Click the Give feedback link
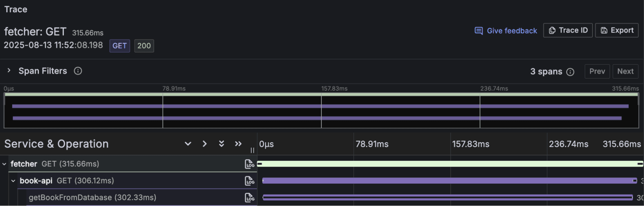Image resolution: width=644 pixels, height=206 pixels. tap(506, 31)
